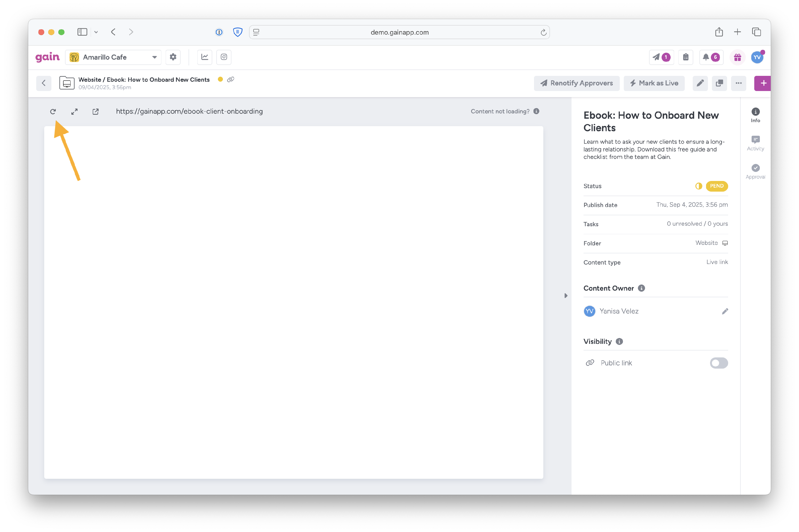Screen dimensions: 799x532
Task: Click the Tasks 0 unresolved value
Action: pos(697,224)
